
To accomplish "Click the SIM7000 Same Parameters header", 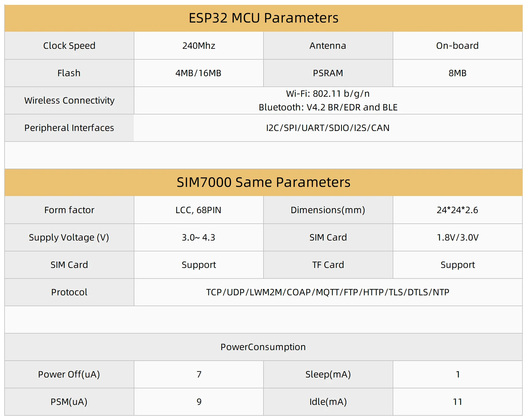I will click(263, 182).
